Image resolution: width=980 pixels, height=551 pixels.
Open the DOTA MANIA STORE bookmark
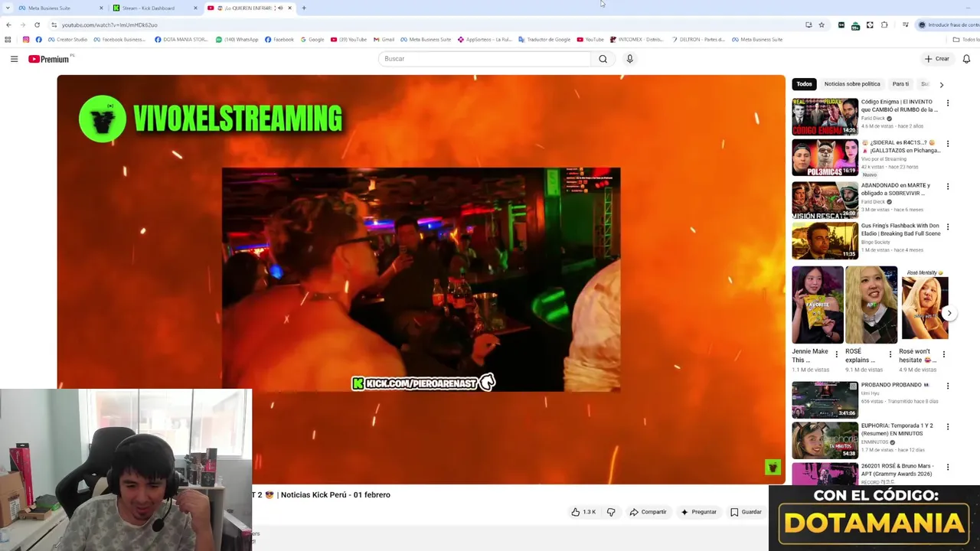coord(181,39)
